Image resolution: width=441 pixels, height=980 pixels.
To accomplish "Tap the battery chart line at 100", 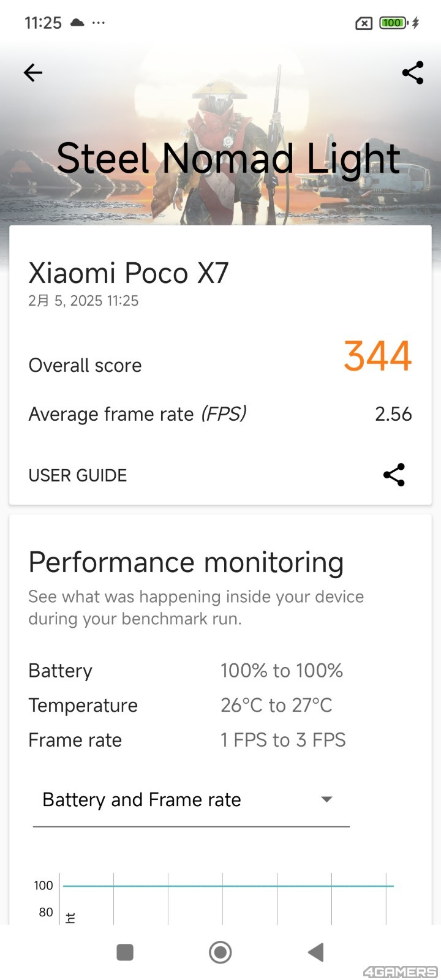I will point(228,886).
